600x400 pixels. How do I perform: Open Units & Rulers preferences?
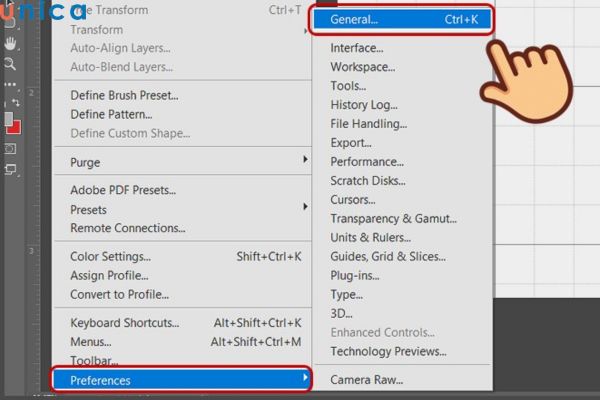click(x=402, y=238)
